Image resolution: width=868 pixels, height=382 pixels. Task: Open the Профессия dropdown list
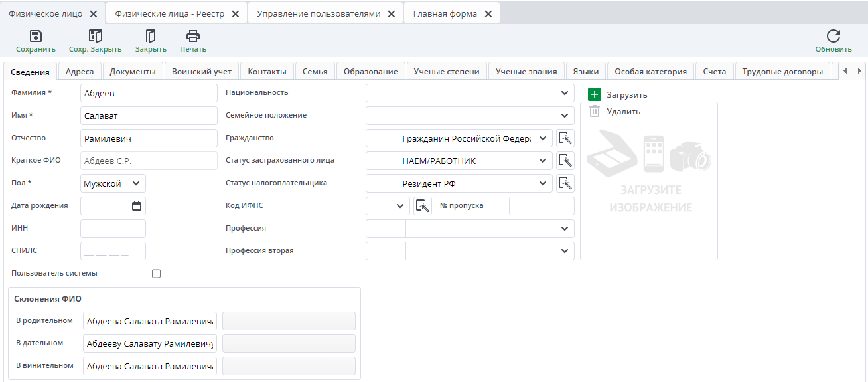[565, 229]
